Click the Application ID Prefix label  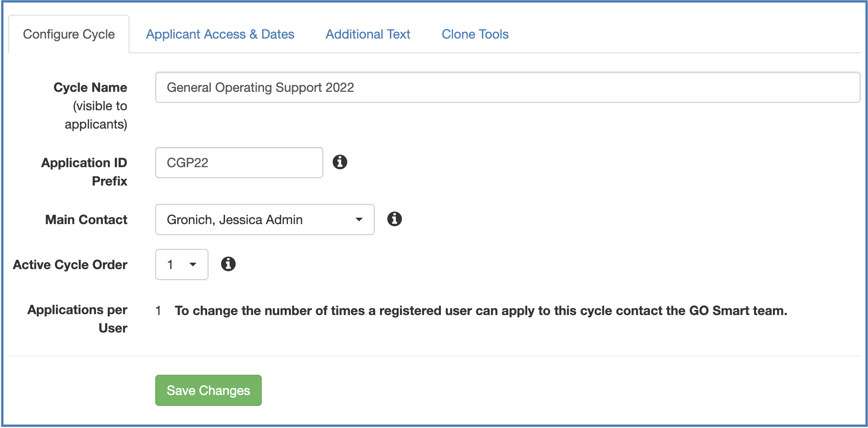(x=85, y=172)
